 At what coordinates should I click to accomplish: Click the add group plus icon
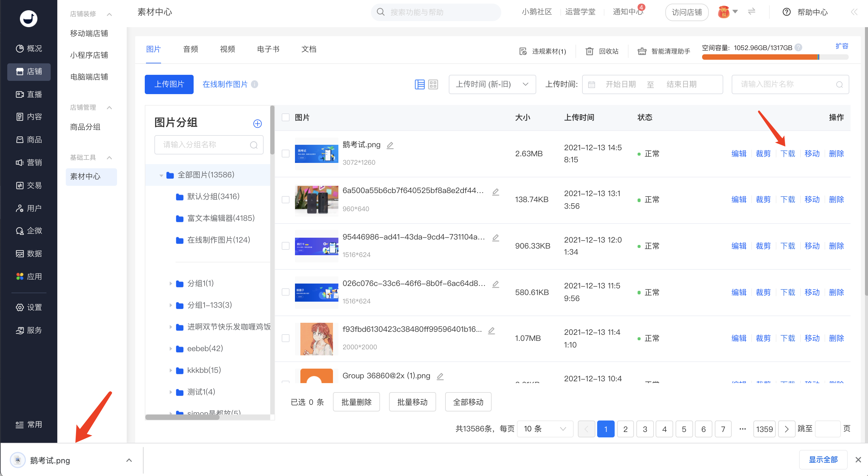(x=258, y=123)
